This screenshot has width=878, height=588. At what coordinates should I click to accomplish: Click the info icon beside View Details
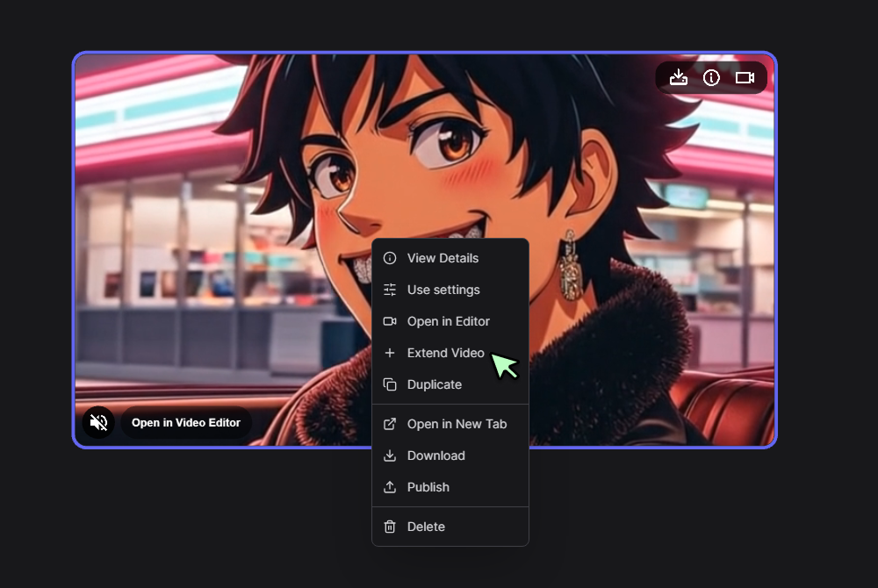pos(389,258)
